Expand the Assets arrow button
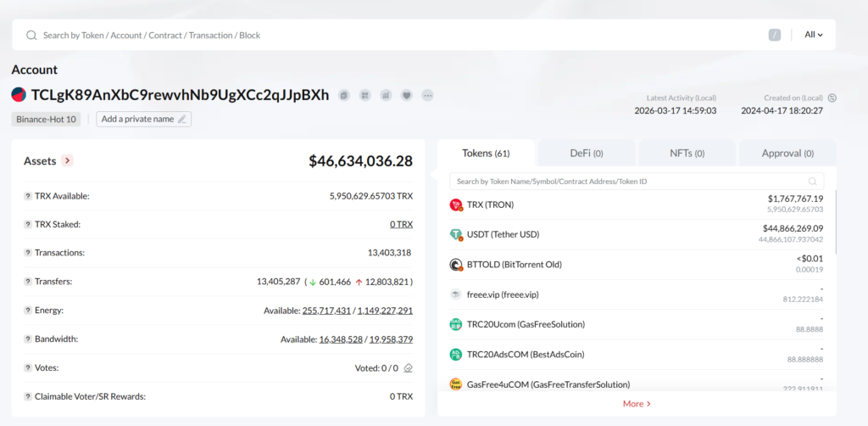The height and width of the screenshot is (426, 868). coord(68,160)
